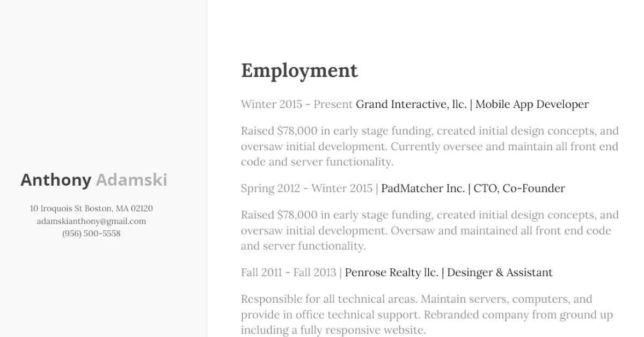Image resolution: width=644 pixels, height=337 pixels.
Task: Select the Penrose Realty llc. company name
Action: coord(392,273)
